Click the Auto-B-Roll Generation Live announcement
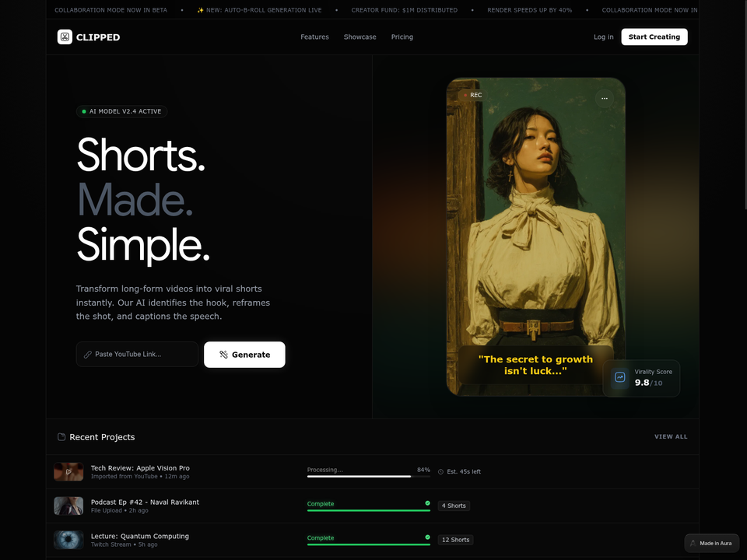 click(x=259, y=10)
